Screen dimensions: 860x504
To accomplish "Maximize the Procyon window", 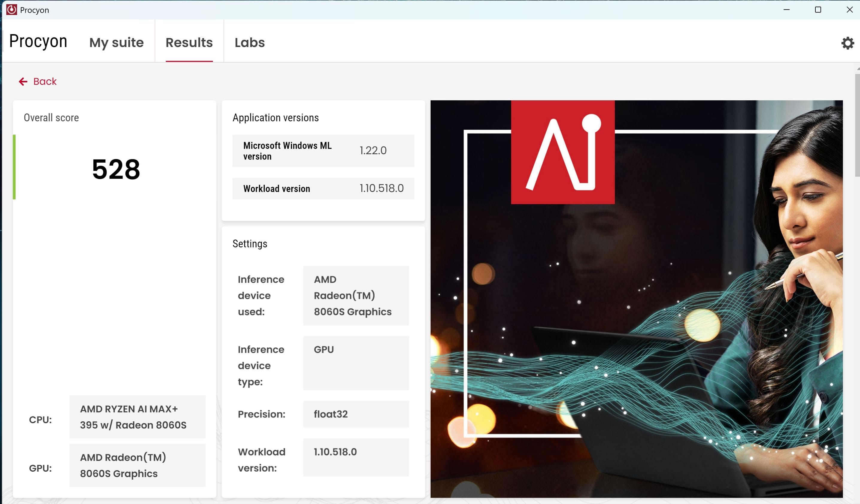I will [x=818, y=10].
